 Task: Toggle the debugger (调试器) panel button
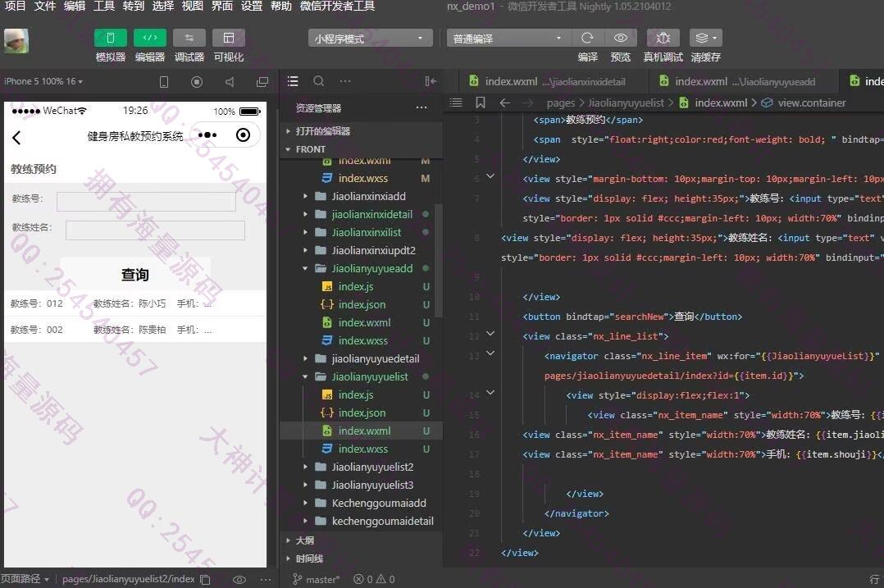[x=189, y=38]
